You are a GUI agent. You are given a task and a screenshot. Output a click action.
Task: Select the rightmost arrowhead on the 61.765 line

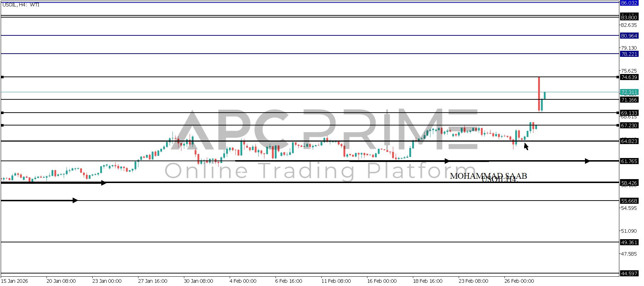[587, 161]
